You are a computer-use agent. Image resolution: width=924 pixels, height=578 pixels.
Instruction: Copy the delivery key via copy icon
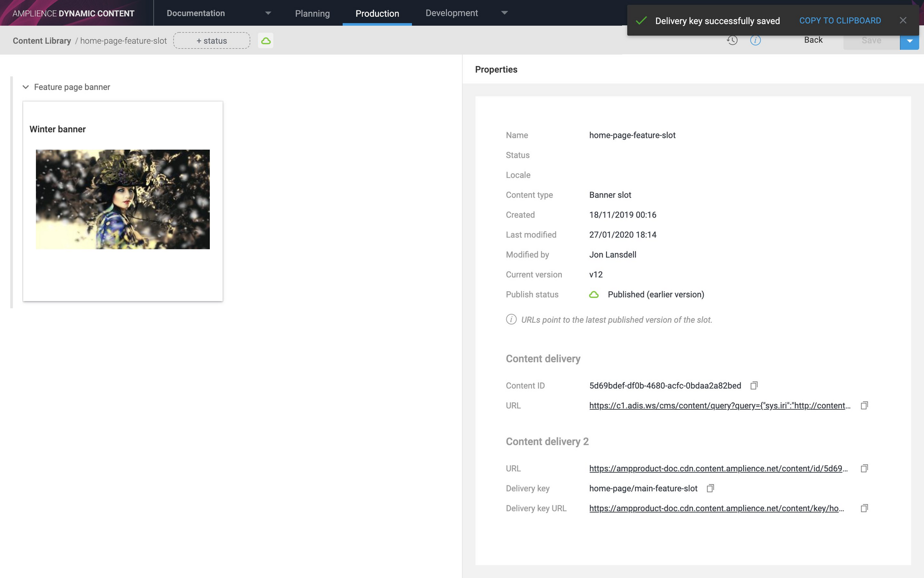click(710, 488)
